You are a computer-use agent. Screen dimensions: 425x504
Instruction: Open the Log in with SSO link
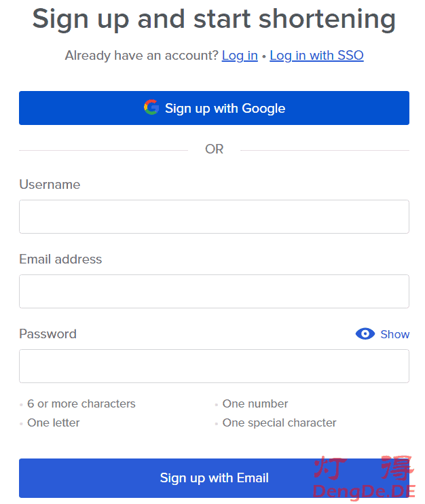(316, 56)
